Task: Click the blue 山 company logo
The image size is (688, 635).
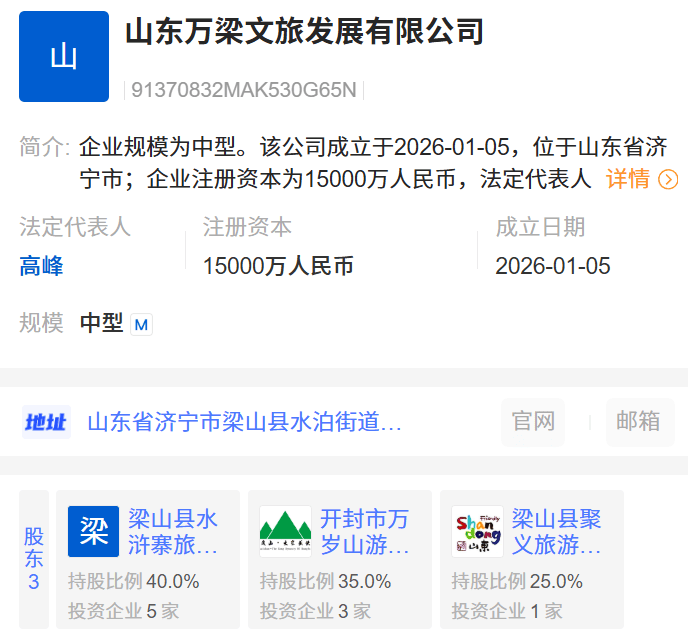Action: pos(63,57)
